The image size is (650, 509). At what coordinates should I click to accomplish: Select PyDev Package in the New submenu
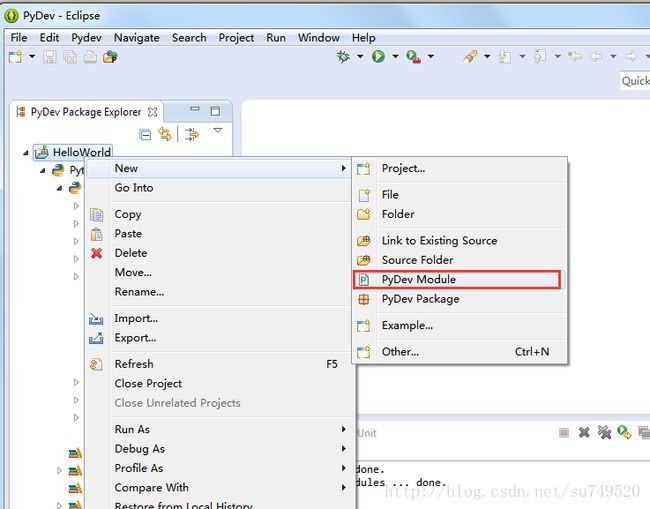[x=459, y=299]
